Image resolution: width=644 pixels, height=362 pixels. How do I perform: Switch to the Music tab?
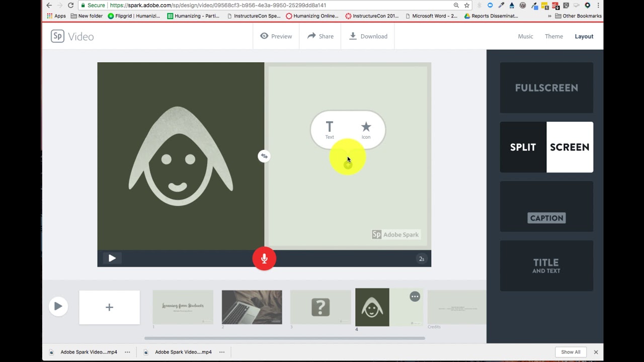[525, 36]
